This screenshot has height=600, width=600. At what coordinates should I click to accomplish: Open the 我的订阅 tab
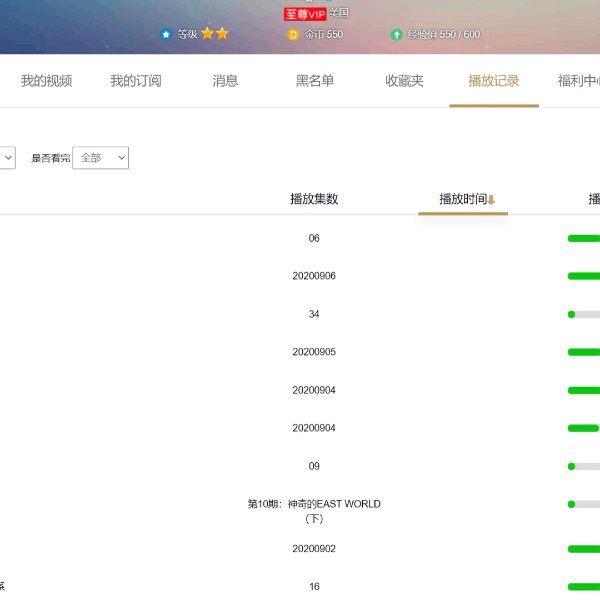(136, 81)
